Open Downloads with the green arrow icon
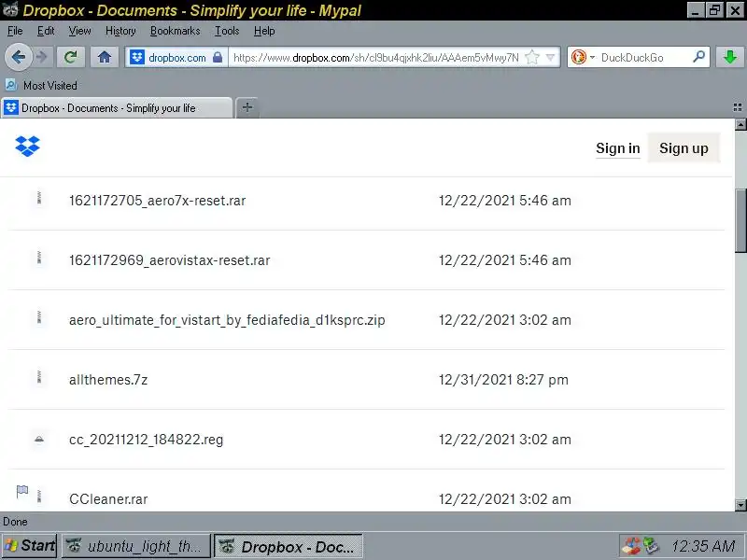This screenshot has height=560, width=747. [730, 57]
